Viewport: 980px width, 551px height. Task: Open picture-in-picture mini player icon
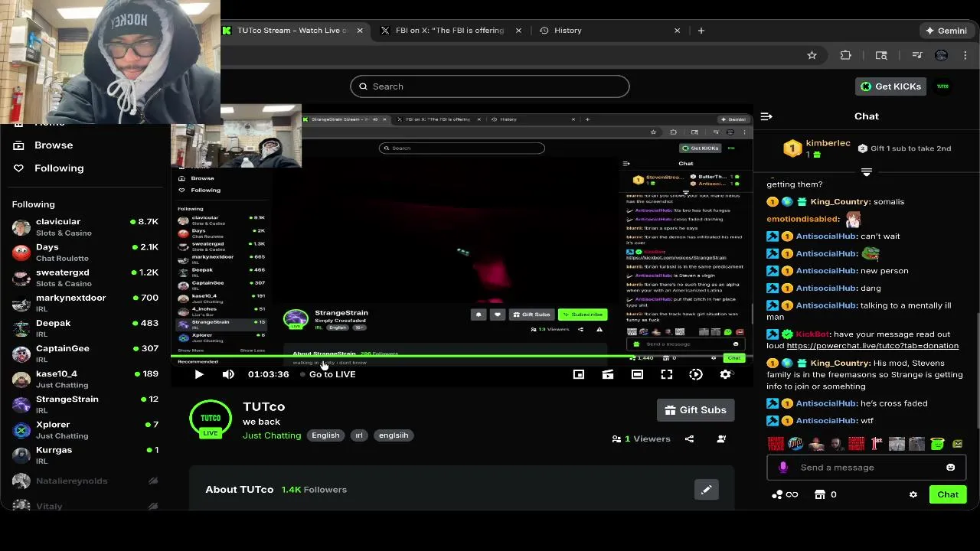point(579,374)
